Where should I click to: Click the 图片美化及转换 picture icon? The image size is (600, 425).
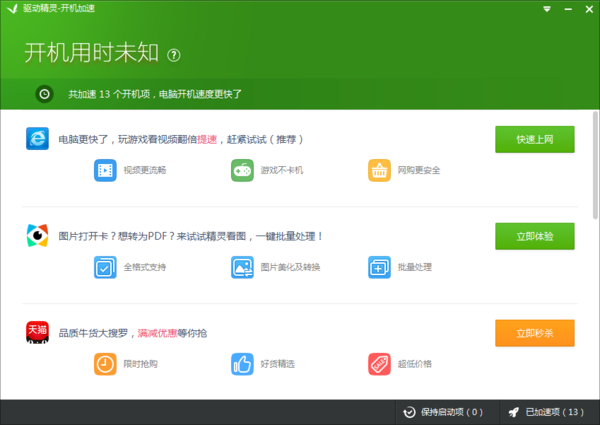click(x=242, y=267)
